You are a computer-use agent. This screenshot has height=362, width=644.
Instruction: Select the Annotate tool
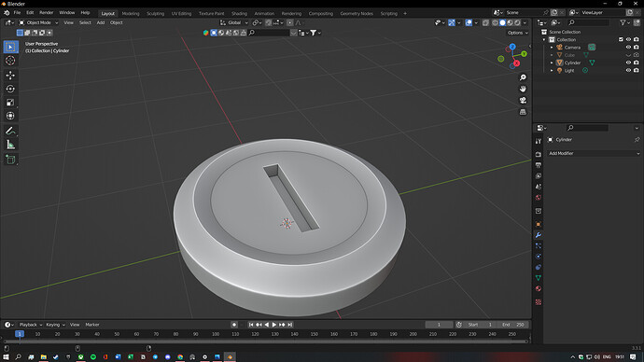tap(10, 131)
